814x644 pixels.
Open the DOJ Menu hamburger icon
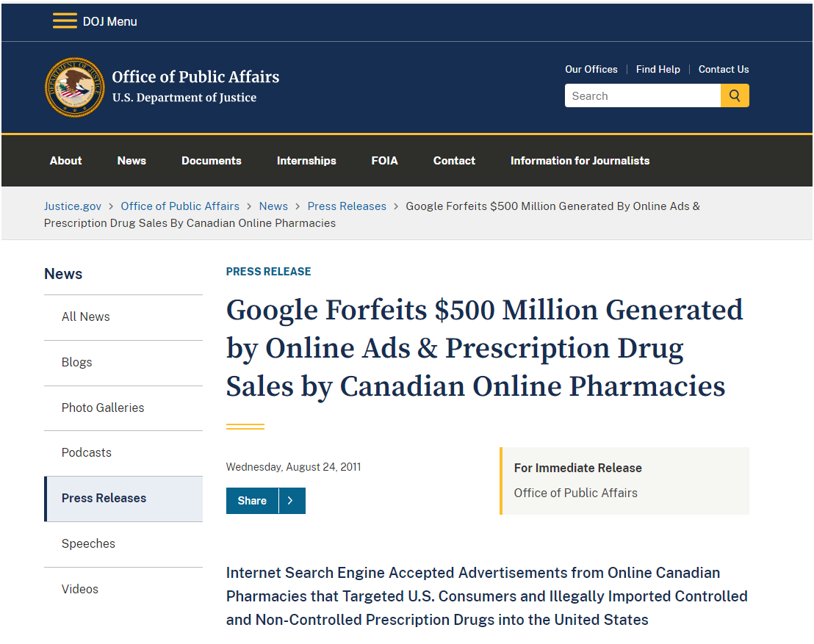click(x=65, y=21)
